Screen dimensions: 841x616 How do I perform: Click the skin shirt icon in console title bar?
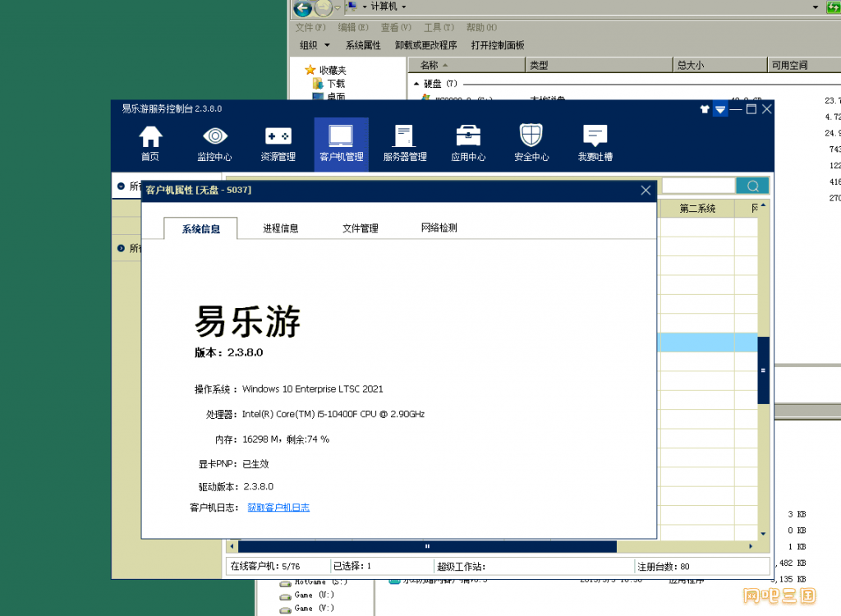(704, 109)
